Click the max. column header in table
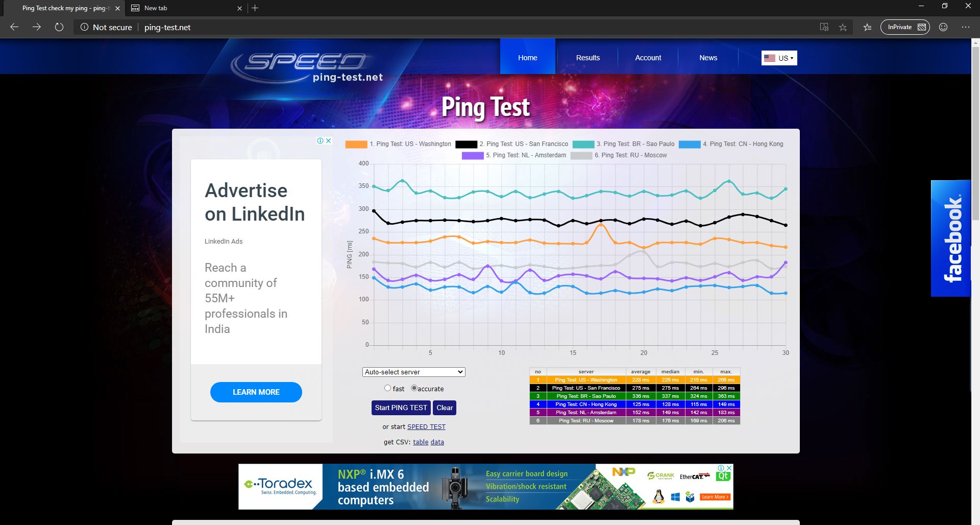This screenshot has width=980, height=525. pyautogui.click(x=726, y=372)
